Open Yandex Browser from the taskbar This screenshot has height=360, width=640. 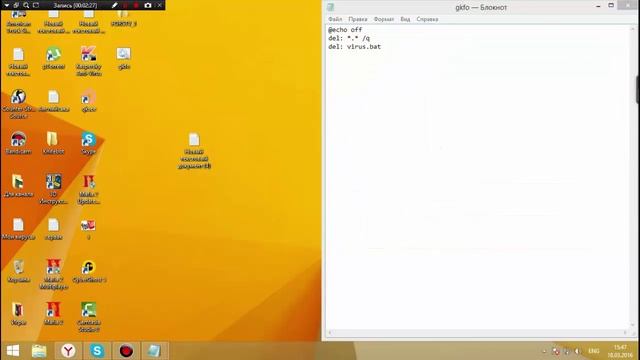tap(68, 351)
